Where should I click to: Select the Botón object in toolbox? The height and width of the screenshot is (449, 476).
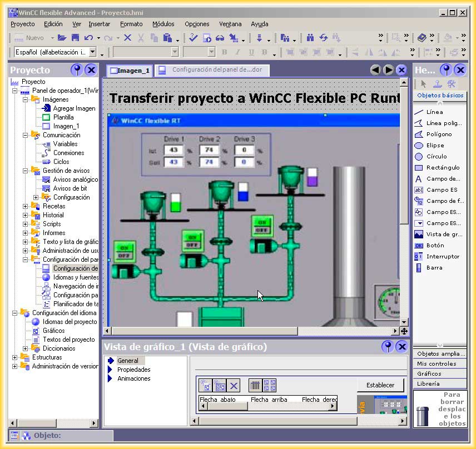pyautogui.click(x=435, y=245)
